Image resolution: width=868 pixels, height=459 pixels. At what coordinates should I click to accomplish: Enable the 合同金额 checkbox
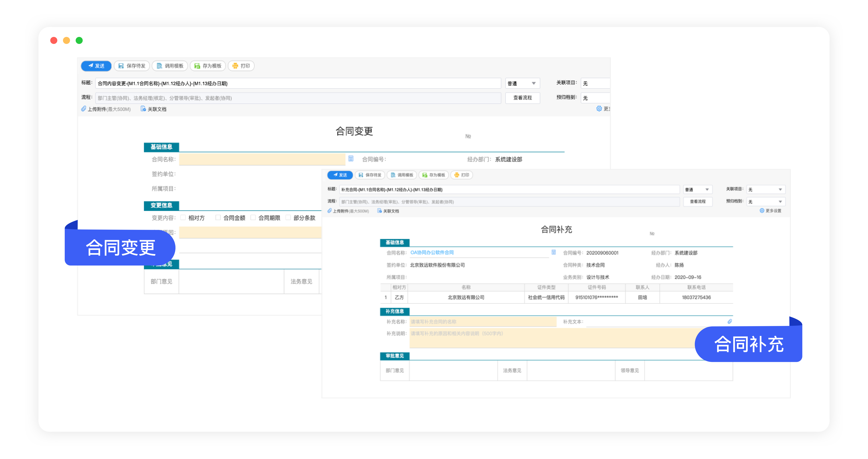[218, 218]
